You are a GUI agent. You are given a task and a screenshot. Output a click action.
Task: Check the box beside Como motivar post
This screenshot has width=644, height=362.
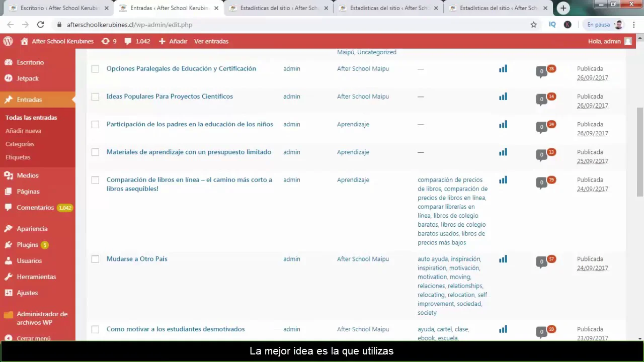coord(95,329)
